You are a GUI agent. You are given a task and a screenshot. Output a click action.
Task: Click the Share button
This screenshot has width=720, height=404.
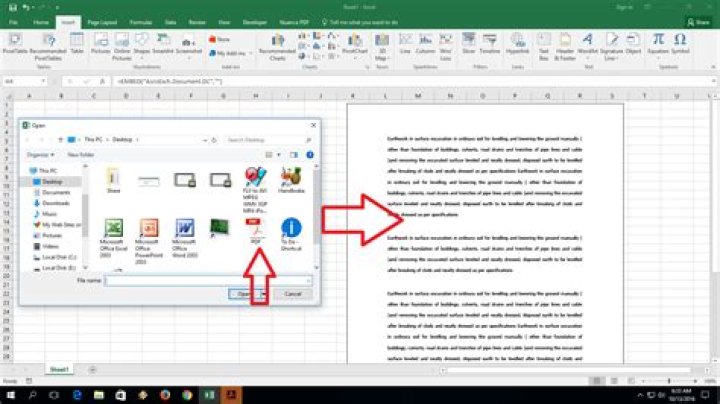pos(698,22)
